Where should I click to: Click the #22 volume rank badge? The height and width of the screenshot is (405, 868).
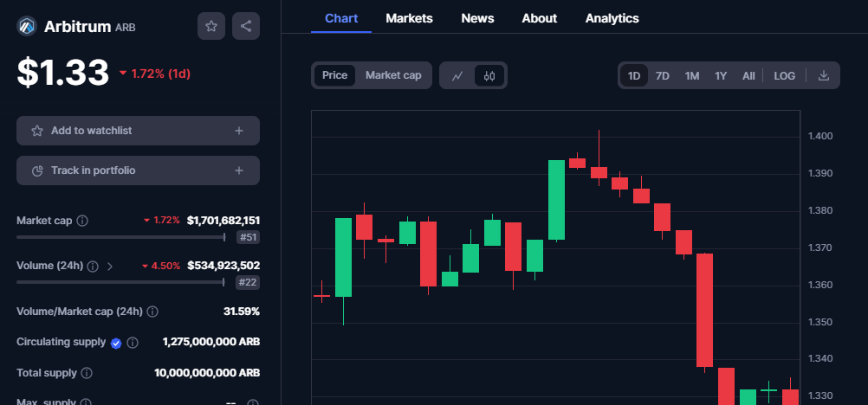pyautogui.click(x=248, y=283)
